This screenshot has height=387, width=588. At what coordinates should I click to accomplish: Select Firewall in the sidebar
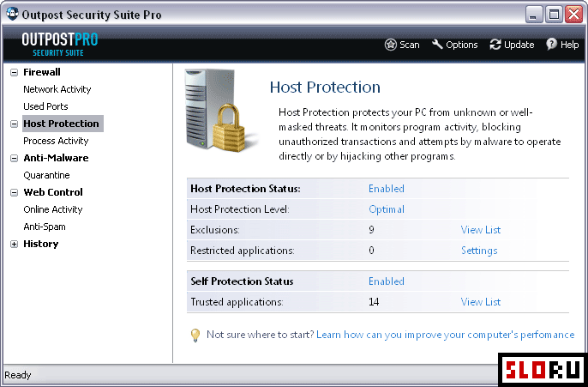42,72
